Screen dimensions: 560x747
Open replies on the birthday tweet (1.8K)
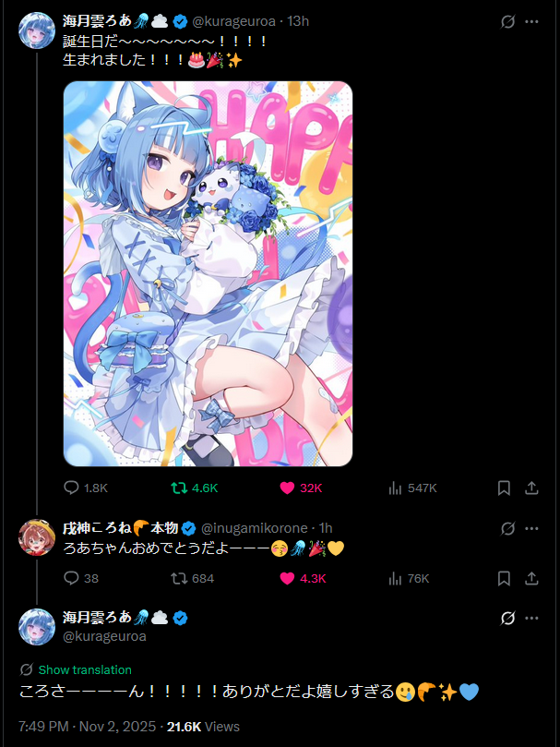pyautogui.click(x=86, y=488)
